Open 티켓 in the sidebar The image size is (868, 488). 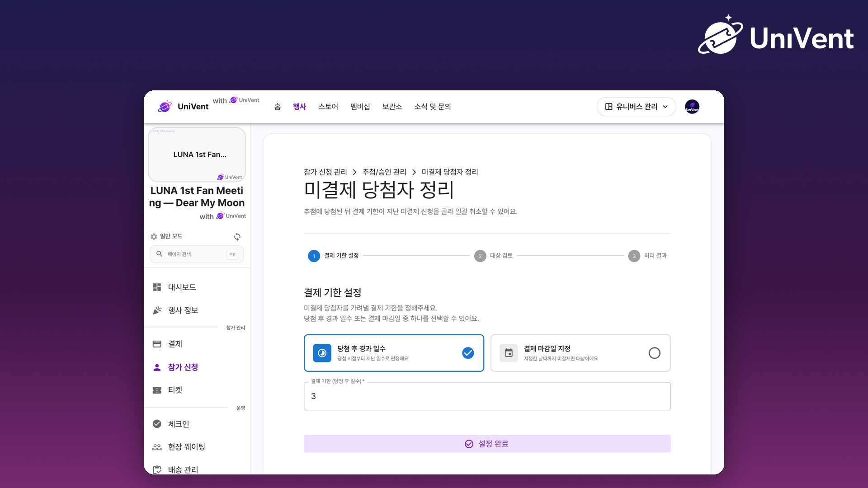(197, 390)
